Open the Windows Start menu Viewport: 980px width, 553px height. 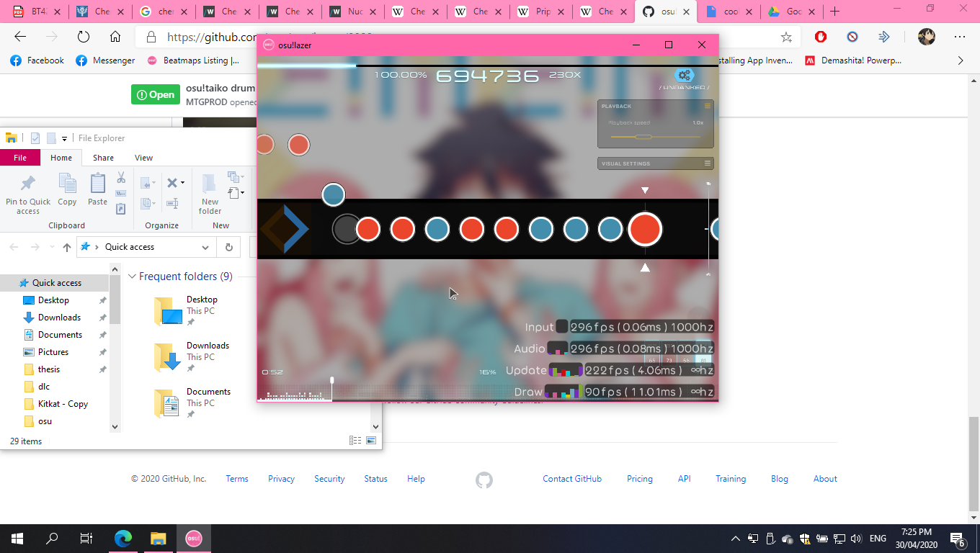click(17, 538)
